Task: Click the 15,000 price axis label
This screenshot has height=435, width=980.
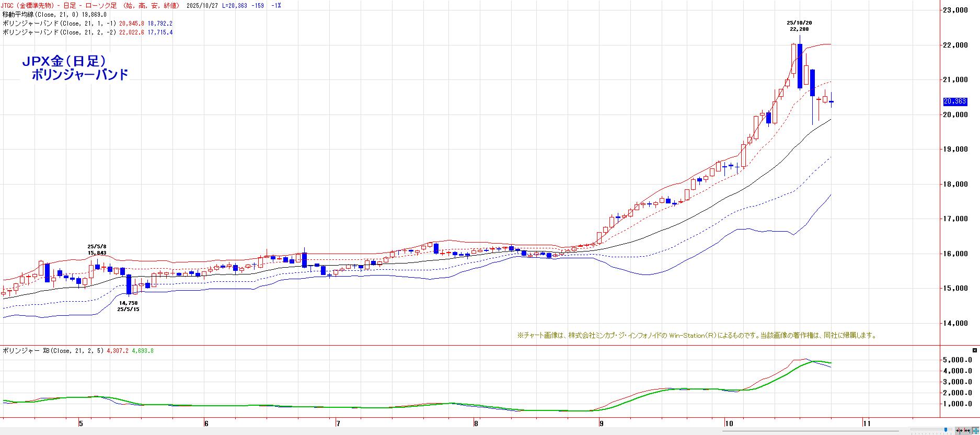Action: (956, 289)
